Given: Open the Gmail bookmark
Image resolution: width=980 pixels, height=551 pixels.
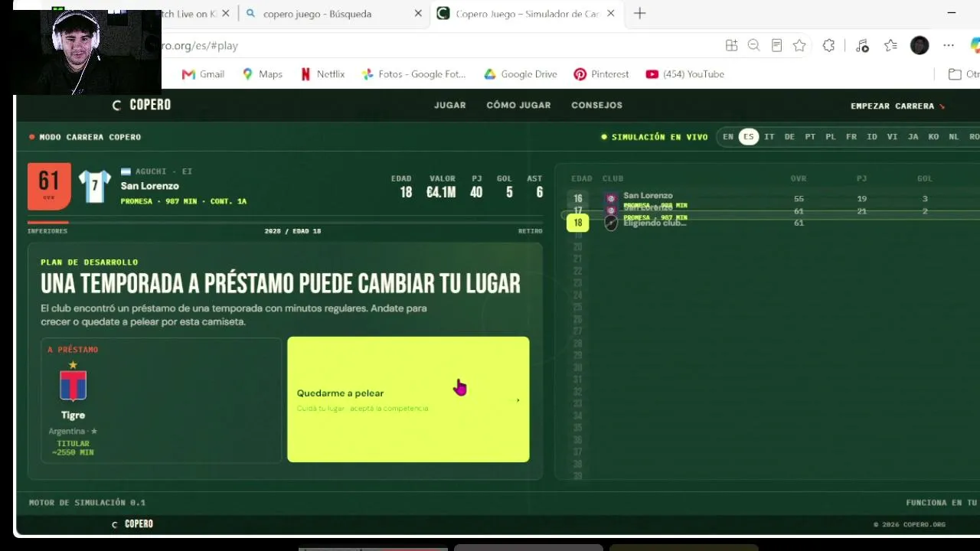Looking at the screenshot, I should coord(203,74).
